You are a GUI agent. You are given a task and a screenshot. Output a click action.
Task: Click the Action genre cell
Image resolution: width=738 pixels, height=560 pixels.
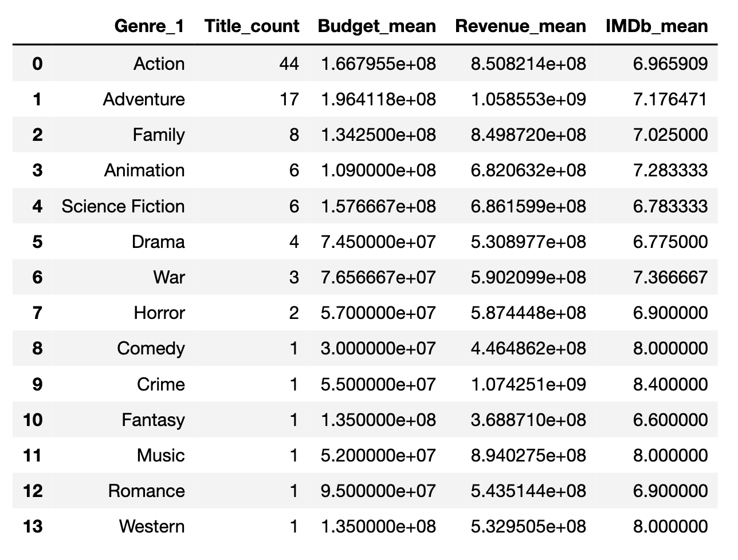159,64
